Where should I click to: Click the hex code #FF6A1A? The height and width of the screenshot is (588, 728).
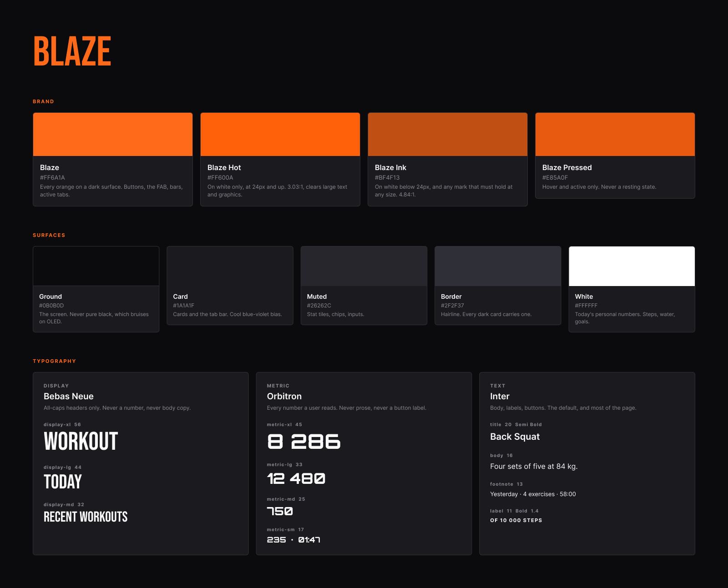(x=52, y=178)
